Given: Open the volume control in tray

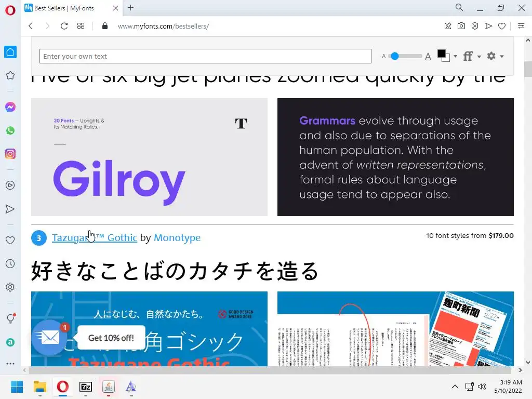Looking at the screenshot, I should pos(482,387).
